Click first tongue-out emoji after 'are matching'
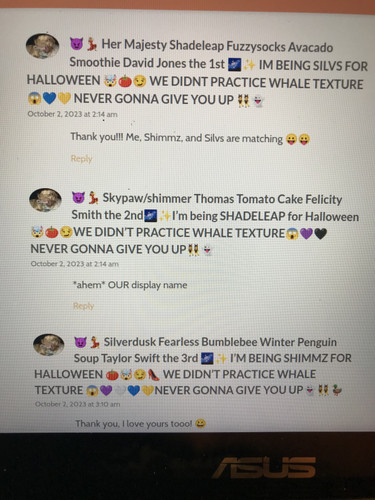375x500 pixels. click(291, 139)
